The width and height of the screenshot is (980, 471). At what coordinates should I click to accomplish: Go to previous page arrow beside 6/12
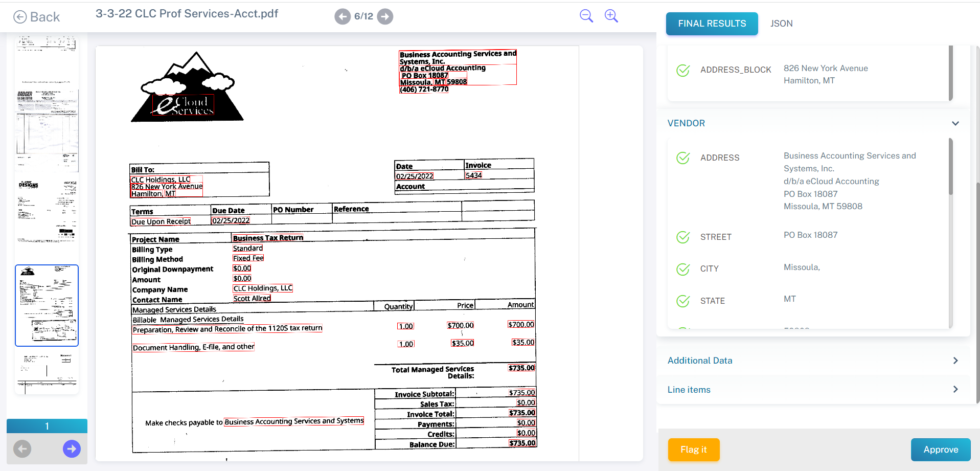pyautogui.click(x=343, y=16)
